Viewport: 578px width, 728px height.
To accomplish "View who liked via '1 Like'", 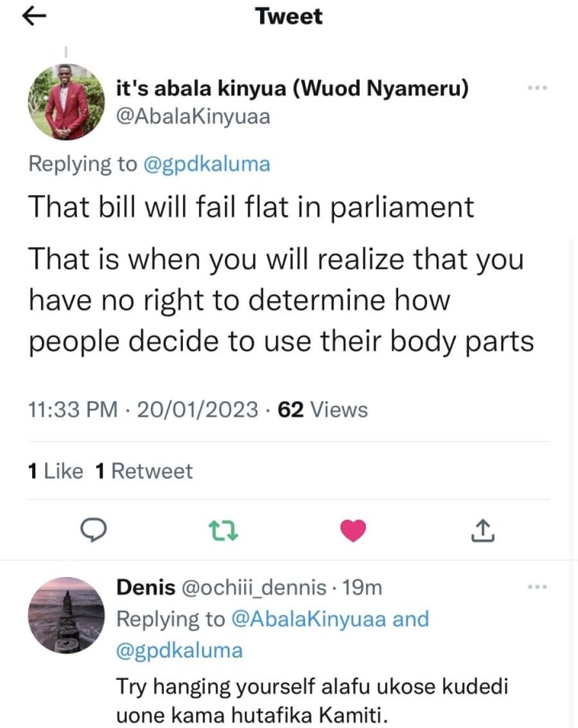I will point(55,471).
